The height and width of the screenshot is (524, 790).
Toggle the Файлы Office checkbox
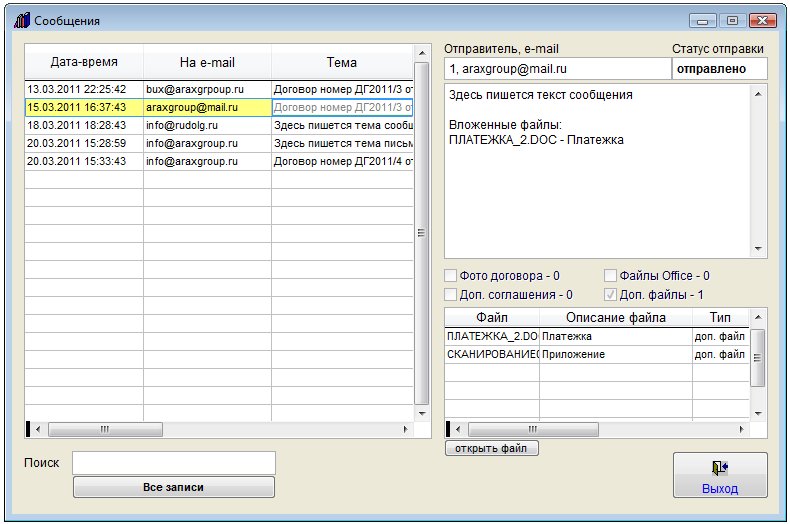click(611, 276)
